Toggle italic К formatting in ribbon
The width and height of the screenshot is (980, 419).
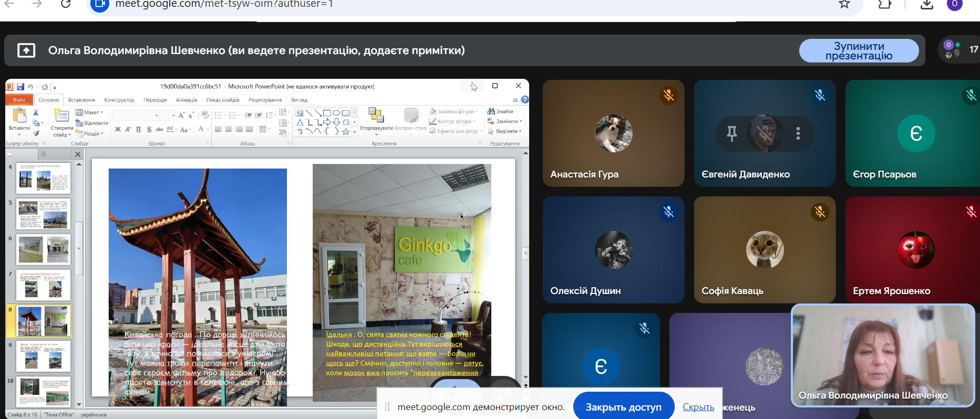click(x=128, y=129)
